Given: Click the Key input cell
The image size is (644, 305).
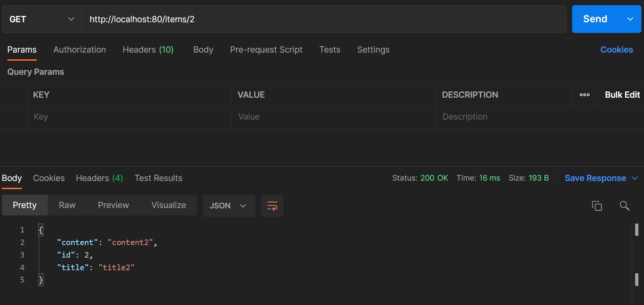Looking at the screenshot, I should pos(129,117).
